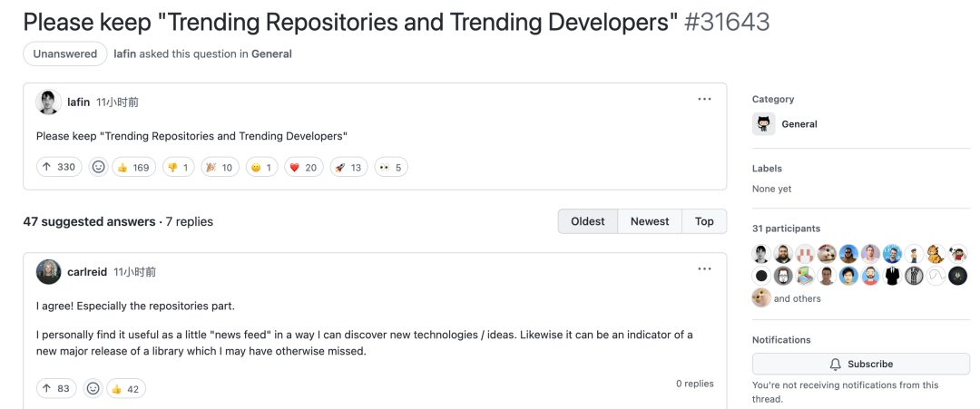Click '31 participants' heading

786,229
